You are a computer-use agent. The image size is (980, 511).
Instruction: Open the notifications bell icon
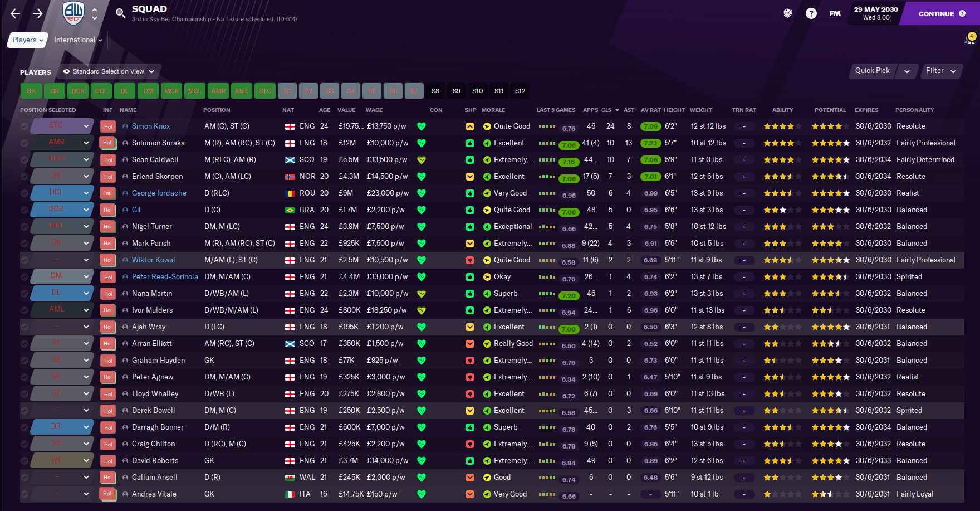[969, 39]
